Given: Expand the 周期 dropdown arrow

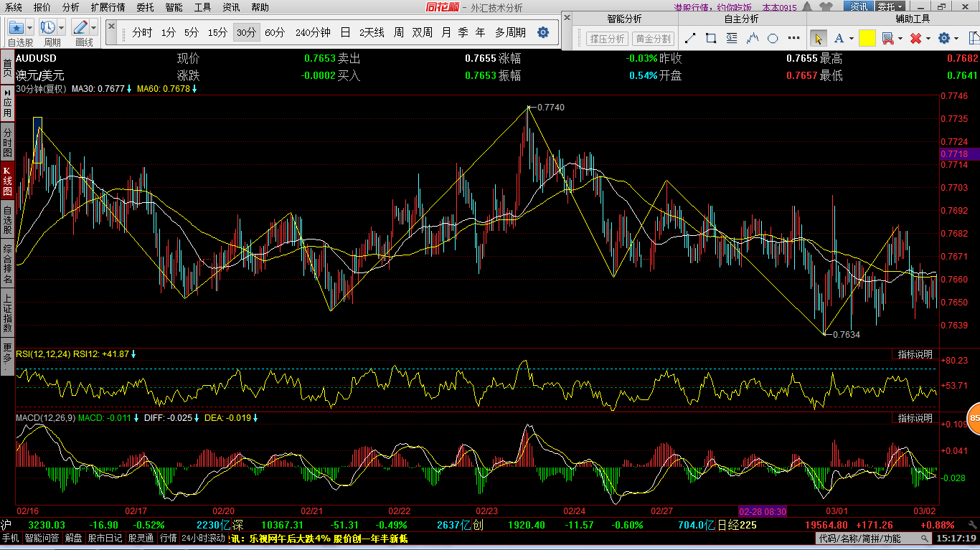Looking at the screenshot, I should coord(62,28).
